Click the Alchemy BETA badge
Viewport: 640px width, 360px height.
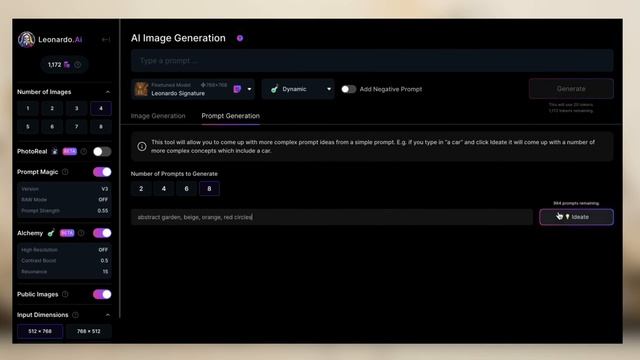[x=67, y=233]
